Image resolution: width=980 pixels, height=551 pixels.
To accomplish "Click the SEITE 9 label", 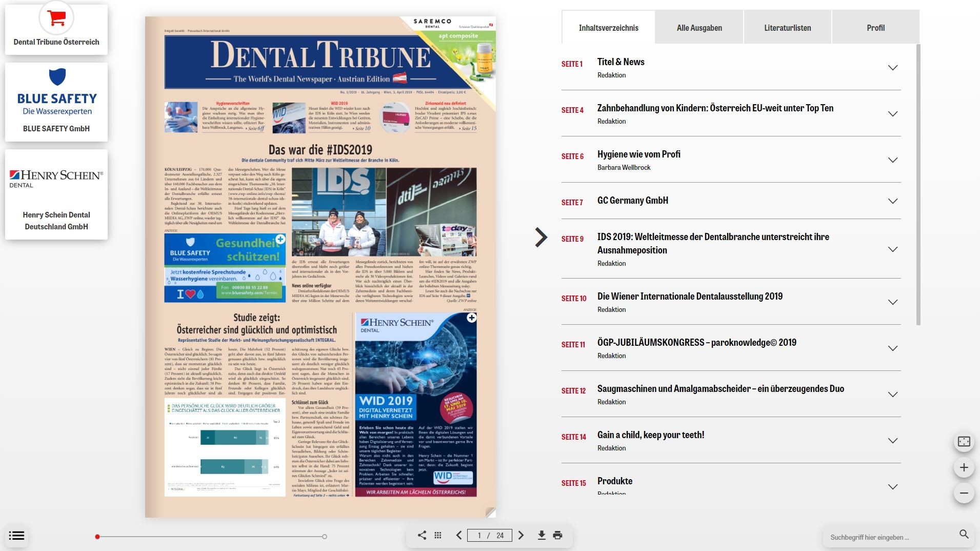I will (572, 239).
